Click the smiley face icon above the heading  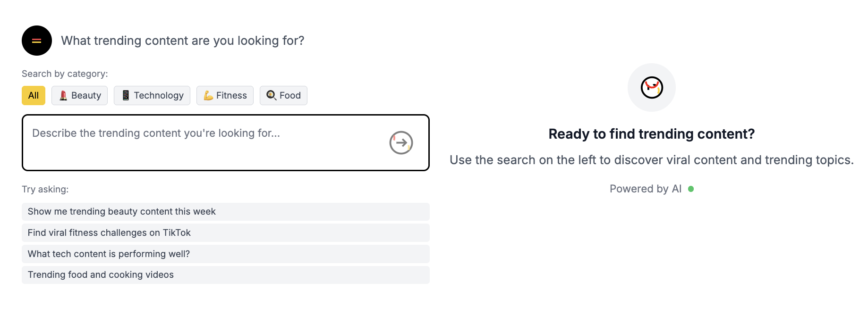[652, 88]
